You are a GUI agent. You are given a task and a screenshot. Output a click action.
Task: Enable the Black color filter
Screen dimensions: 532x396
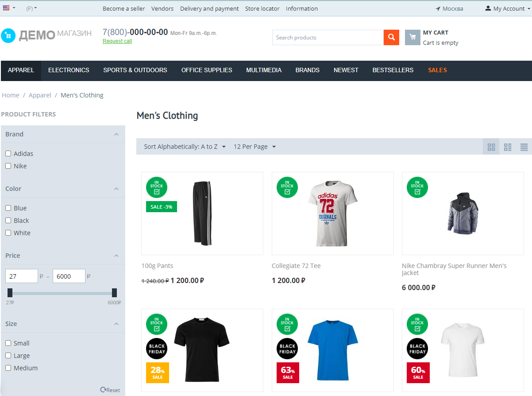click(8, 221)
